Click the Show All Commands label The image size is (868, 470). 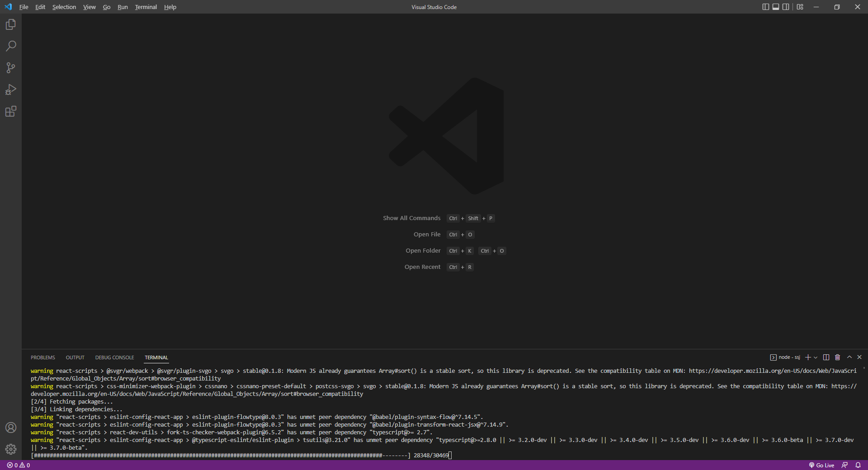pos(411,218)
